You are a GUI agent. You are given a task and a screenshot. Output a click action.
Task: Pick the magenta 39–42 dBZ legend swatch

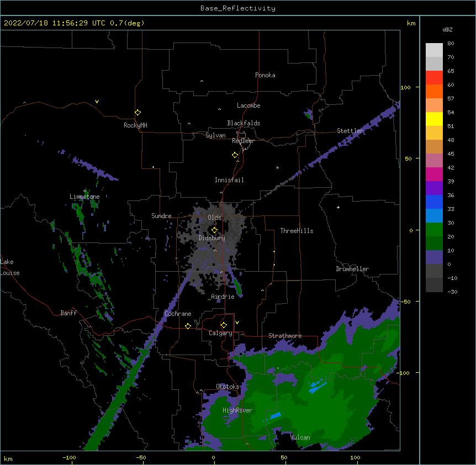point(434,174)
